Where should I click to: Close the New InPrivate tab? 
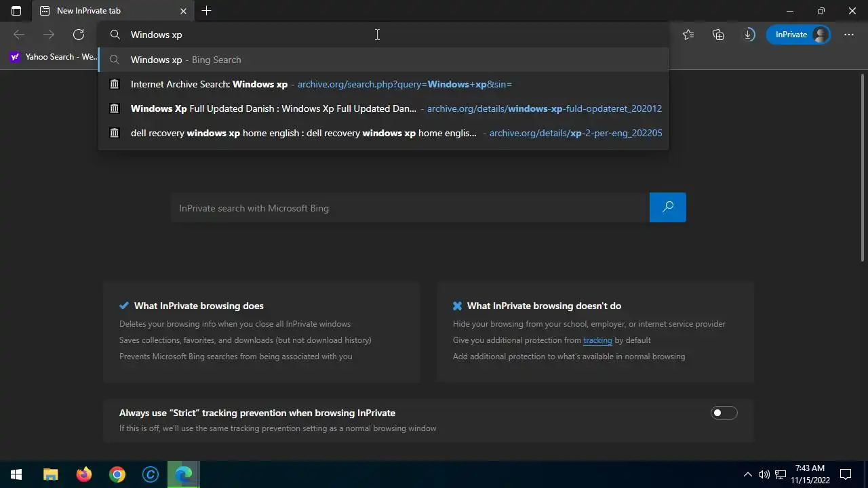click(183, 11)
